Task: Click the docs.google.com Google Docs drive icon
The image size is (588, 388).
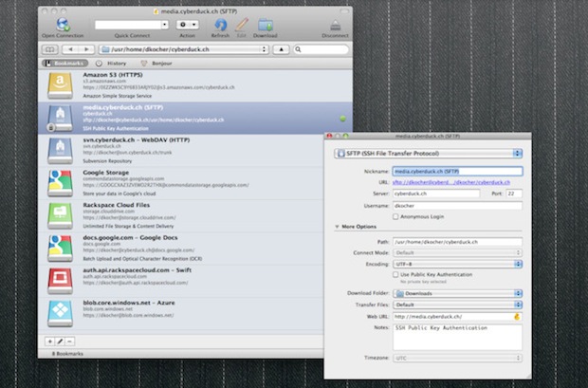Action: (x=60, y=248)
